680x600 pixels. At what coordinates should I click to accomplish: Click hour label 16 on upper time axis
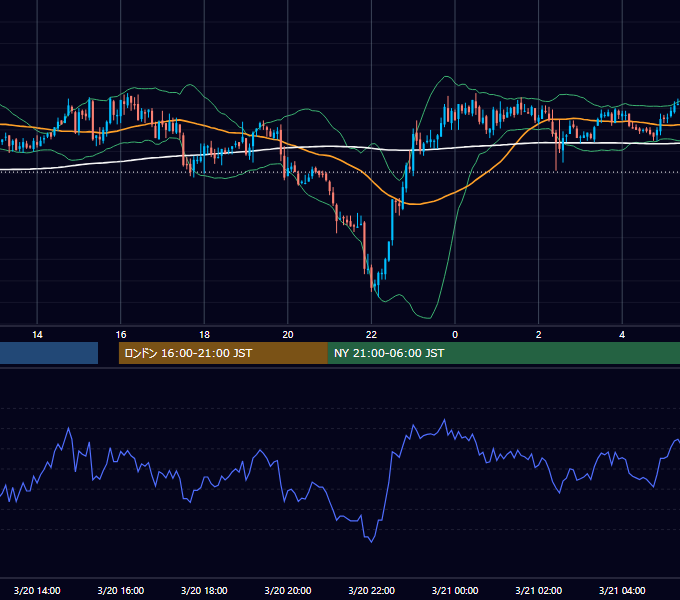[x=121, y=335]
